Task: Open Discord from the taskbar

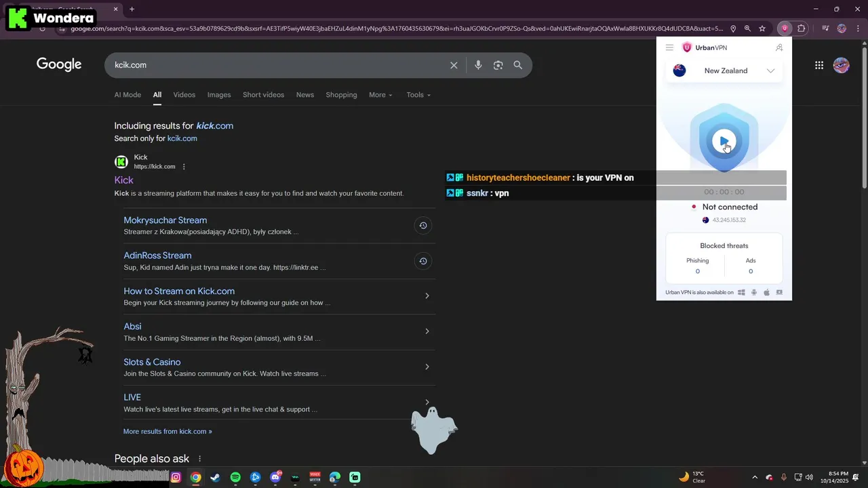Action: point(275,477)
